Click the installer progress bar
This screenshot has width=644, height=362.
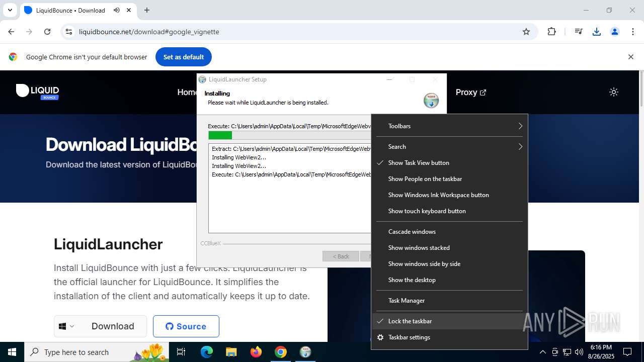click(289, 135)
